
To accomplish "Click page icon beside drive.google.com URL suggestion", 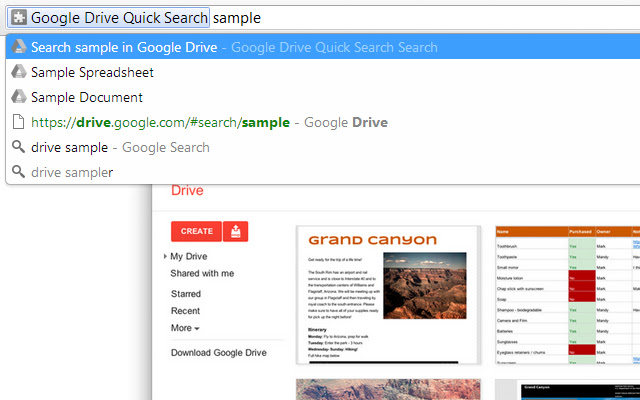I will (x=18, y=122).
